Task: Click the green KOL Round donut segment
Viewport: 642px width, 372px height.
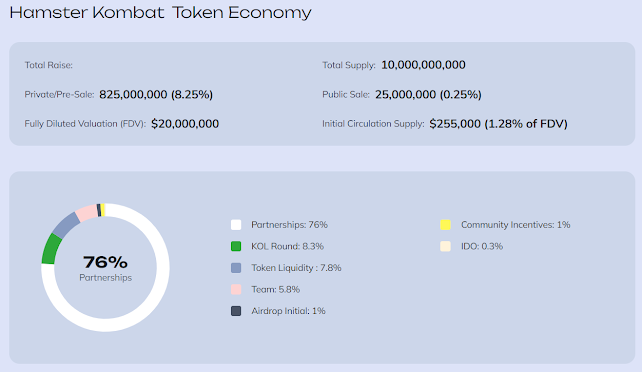Action: 51,249
